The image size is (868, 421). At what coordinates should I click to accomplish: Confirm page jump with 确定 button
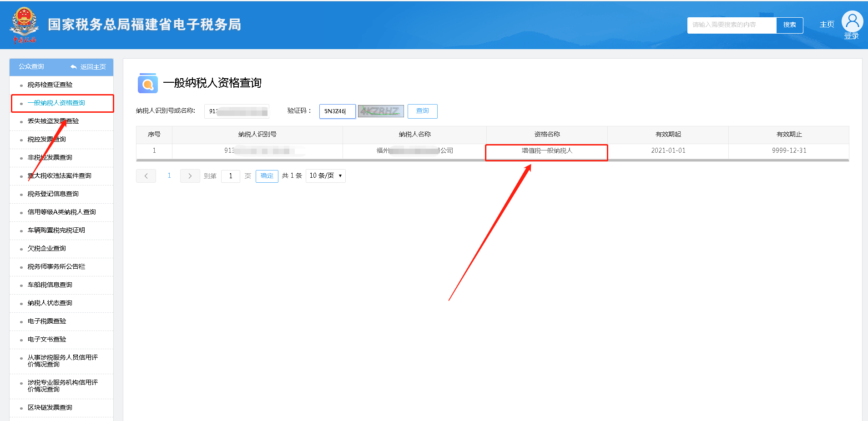pyautogui.click(x=267, y=176)
